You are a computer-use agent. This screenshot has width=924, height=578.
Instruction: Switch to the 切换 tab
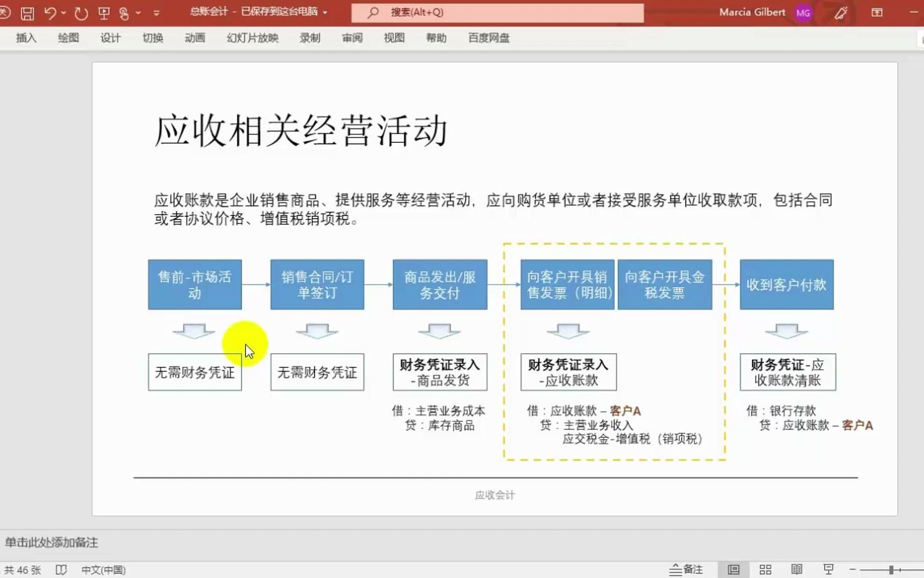(153, 38)
